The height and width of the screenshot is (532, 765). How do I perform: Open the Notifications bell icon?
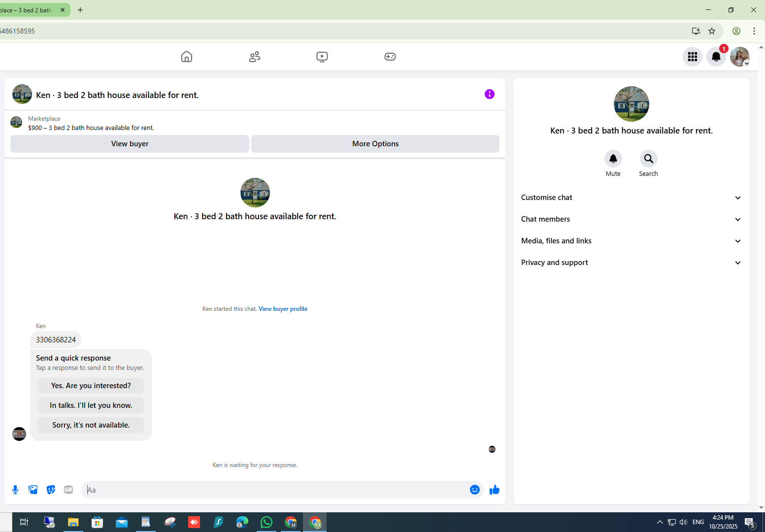[x=716, y=57]
